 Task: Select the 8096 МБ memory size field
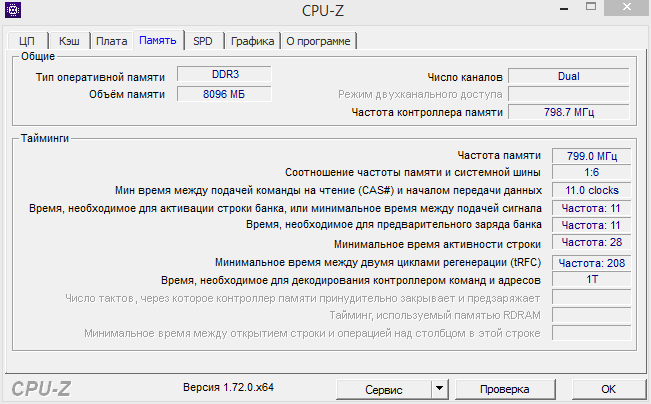225,94
